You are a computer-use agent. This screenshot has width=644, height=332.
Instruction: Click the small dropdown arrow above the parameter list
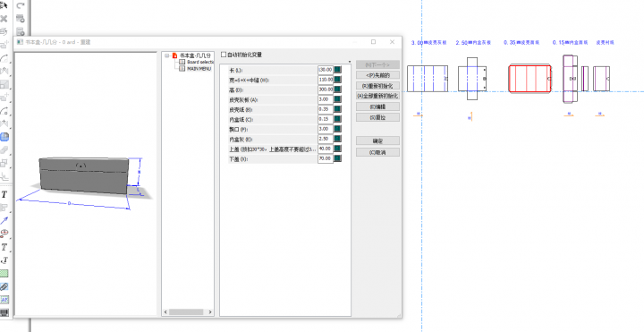[x=350, y=62]
